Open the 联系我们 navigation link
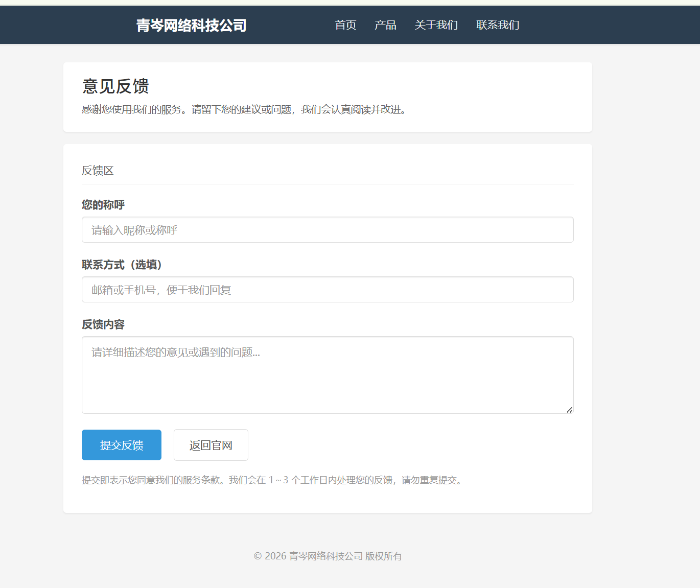700x588 pixels. pos(498,25)
